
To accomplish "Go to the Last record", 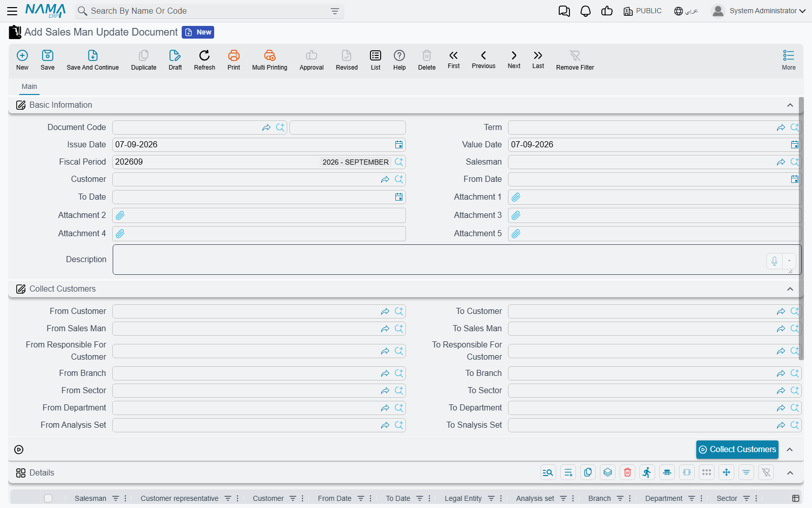I will 538,59.
